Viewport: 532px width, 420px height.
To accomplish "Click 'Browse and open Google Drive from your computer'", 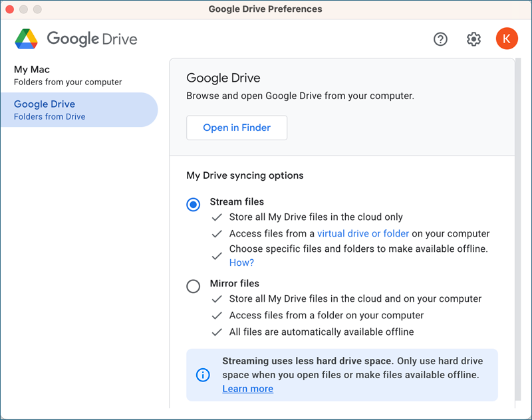I will tap(301, 96).
